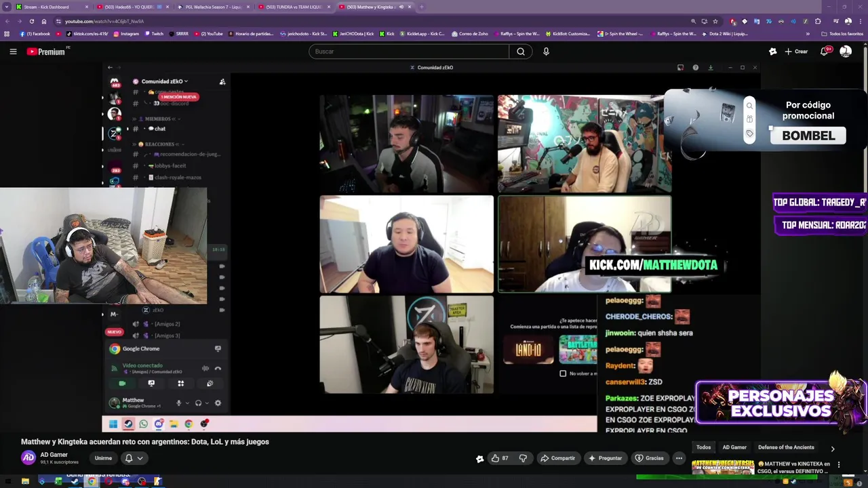Bookmark this page with star icon
Viewport: 868px width, 488px height.
tap(715, 21)
